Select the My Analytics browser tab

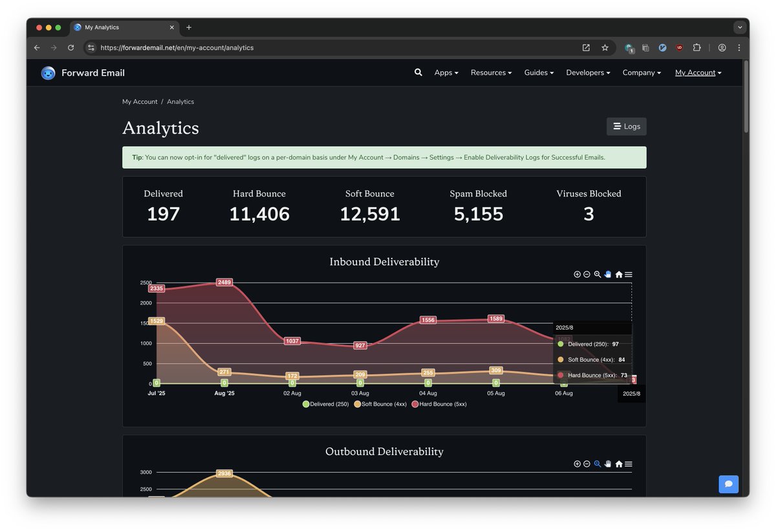click(124, 27)
